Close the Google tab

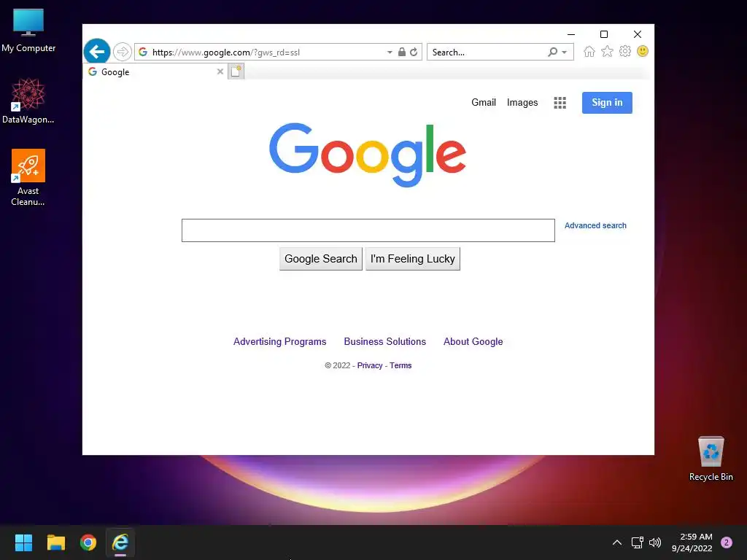pyautogui.click(x=220, y=72)
